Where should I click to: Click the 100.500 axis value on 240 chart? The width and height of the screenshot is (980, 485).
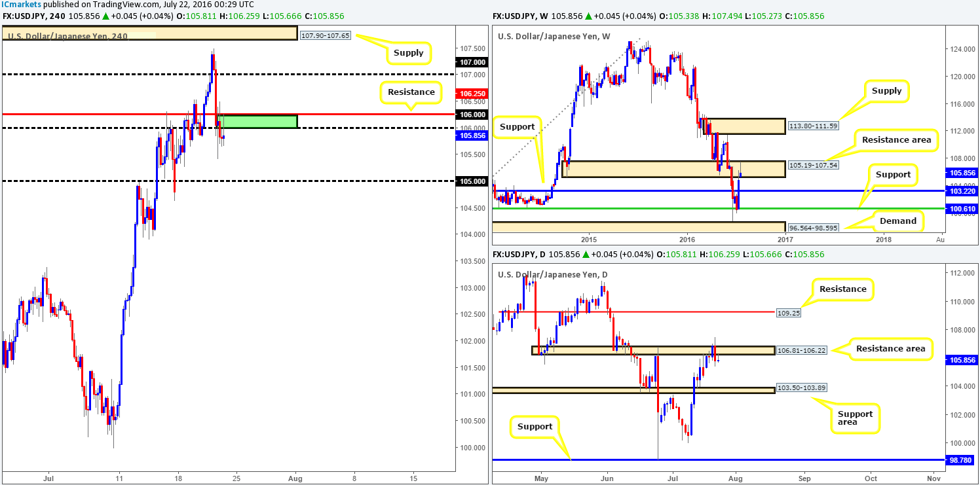[473, 421]
